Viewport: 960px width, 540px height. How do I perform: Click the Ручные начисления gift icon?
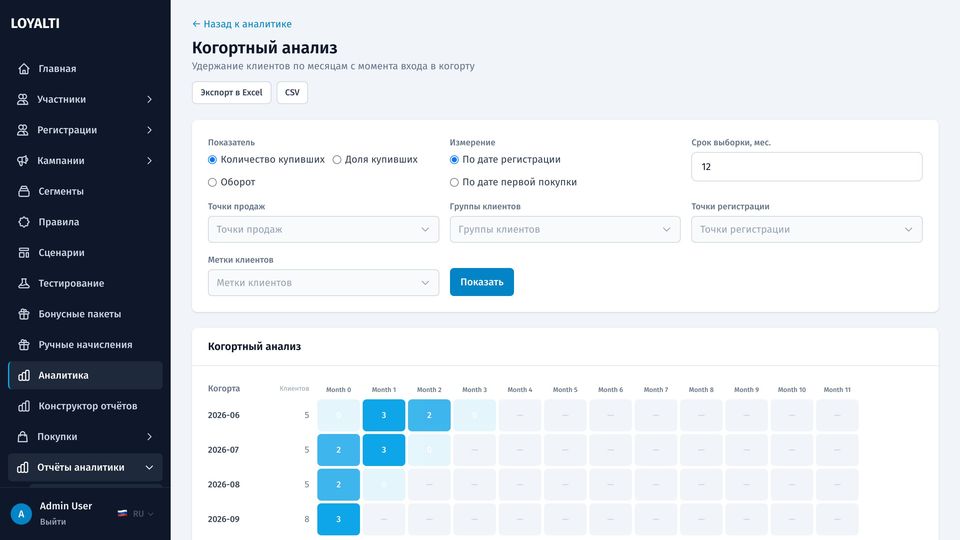tap(24, 344)
